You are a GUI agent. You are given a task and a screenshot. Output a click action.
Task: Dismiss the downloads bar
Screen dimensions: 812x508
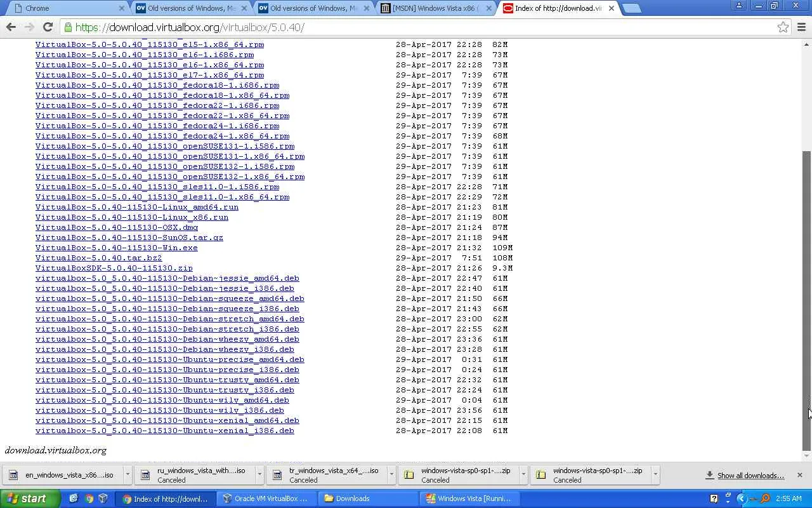click(x=799, y=475)
